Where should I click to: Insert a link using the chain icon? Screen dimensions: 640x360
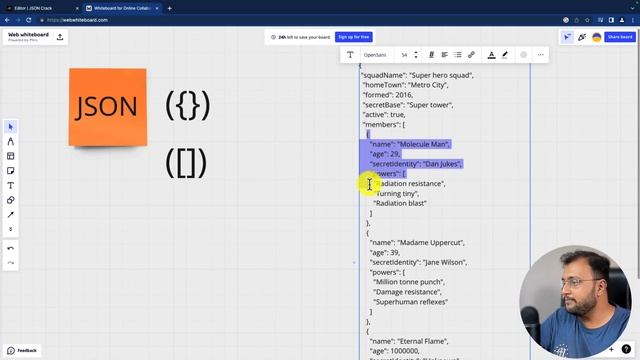click(x=471, y=55)
